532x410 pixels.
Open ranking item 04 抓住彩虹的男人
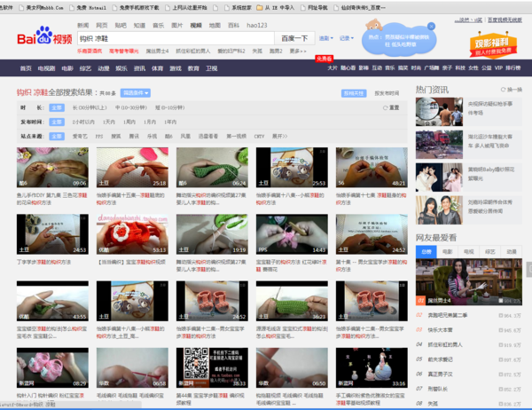click(x=445, y=344)
